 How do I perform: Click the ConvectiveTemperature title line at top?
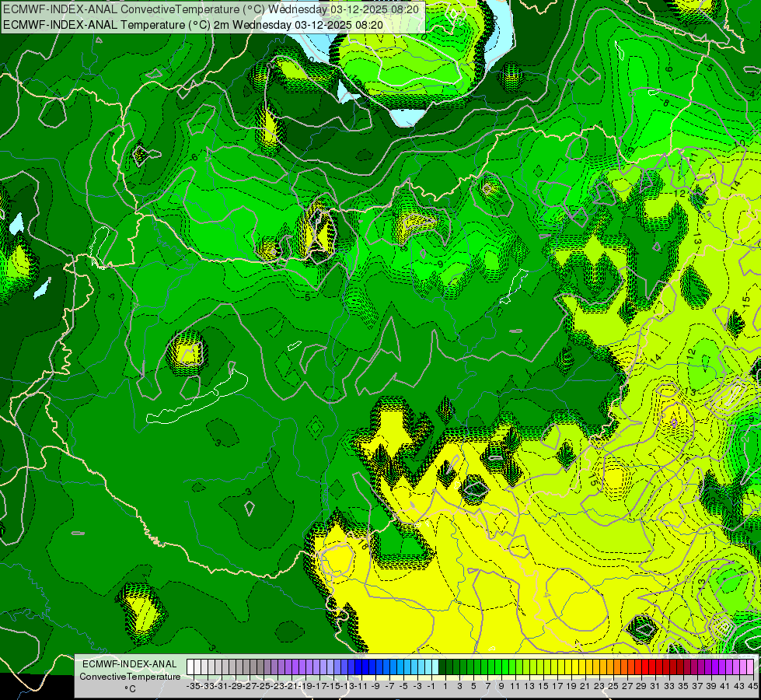pos(212,9)
